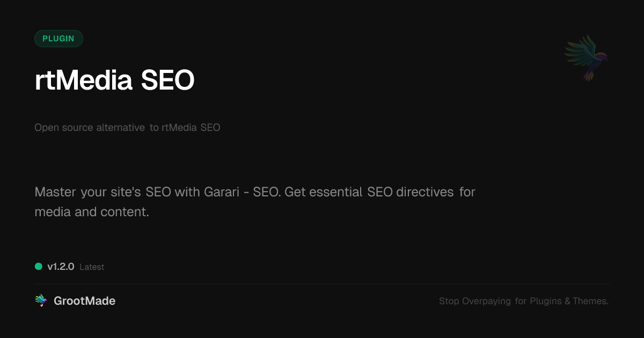Click the Latest release label
The width and height of the screenshot is (644, 338).
(x=92, y=267)
